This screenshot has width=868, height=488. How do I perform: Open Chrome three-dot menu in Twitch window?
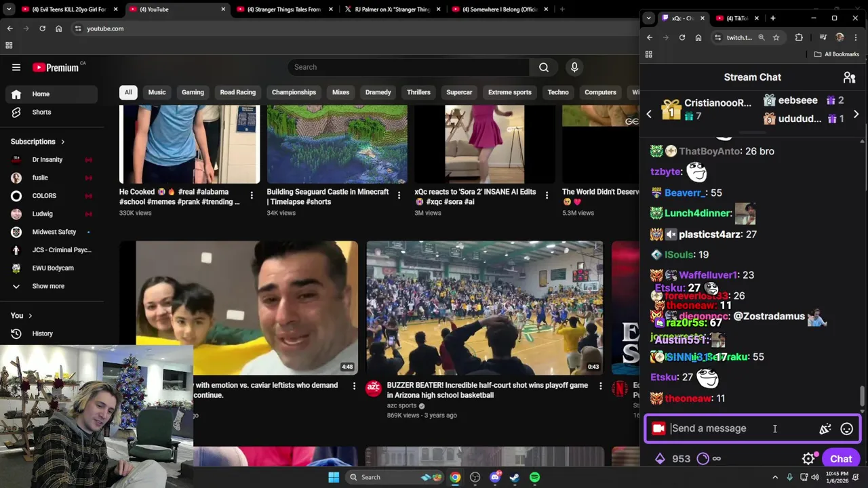(856, 37)
